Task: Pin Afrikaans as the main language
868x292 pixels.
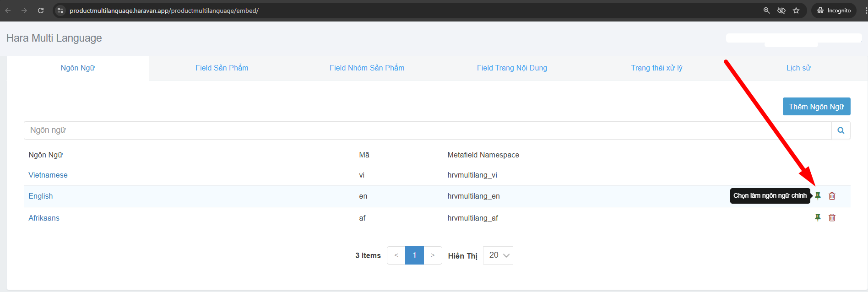Action: coord(818,218)
